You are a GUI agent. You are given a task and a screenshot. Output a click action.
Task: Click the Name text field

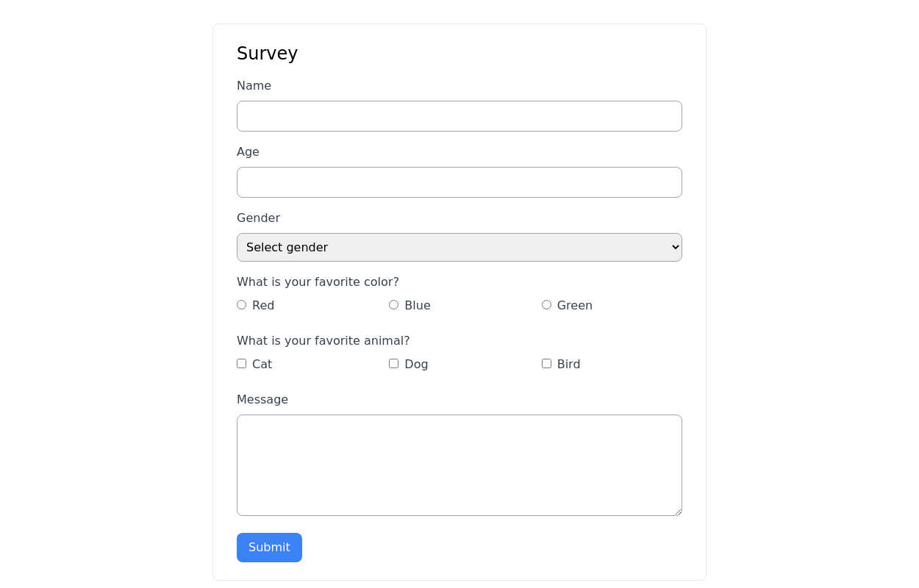[459, 116]
